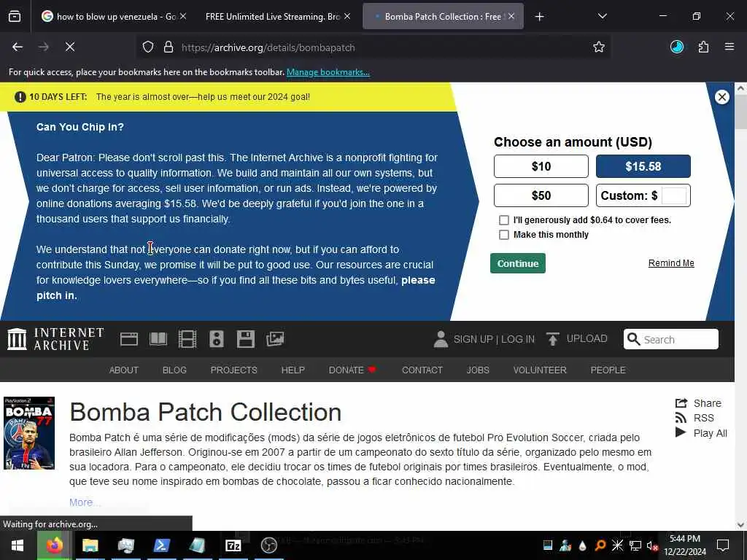Click into the Custom donation amount field
Screen dimensions: 747x560
pos(674,195)
